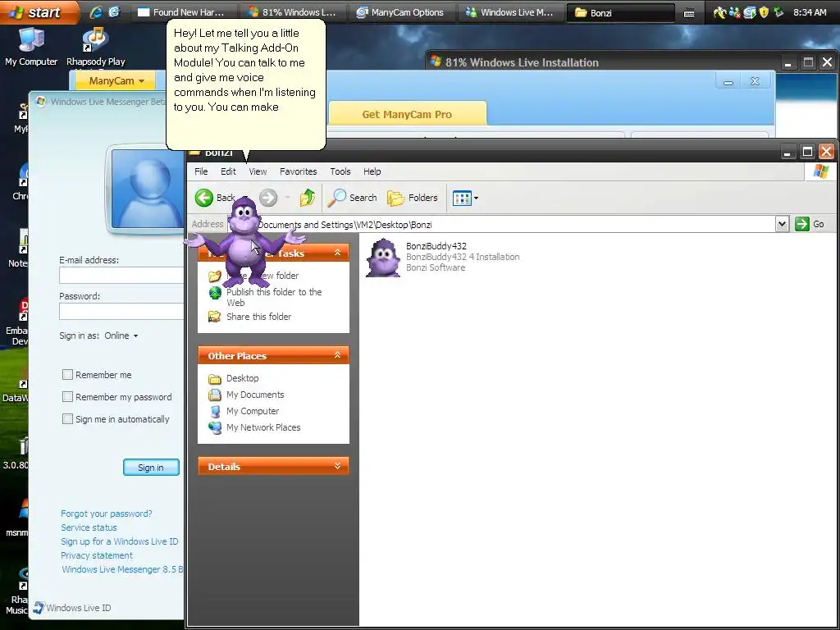This screenshot has height=630, width=840.
Task: Toggle the Folders pane button
Action: pos(413,198)
